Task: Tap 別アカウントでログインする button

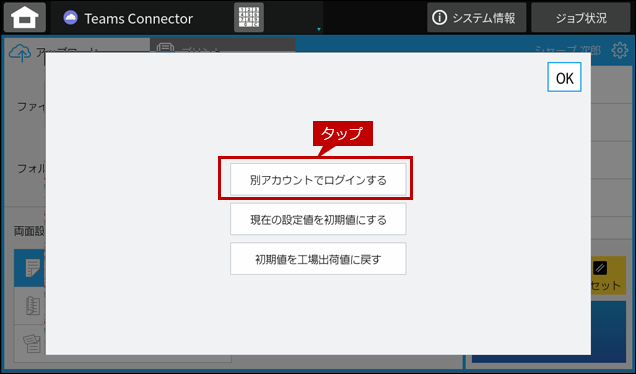Action: point(318,179)
